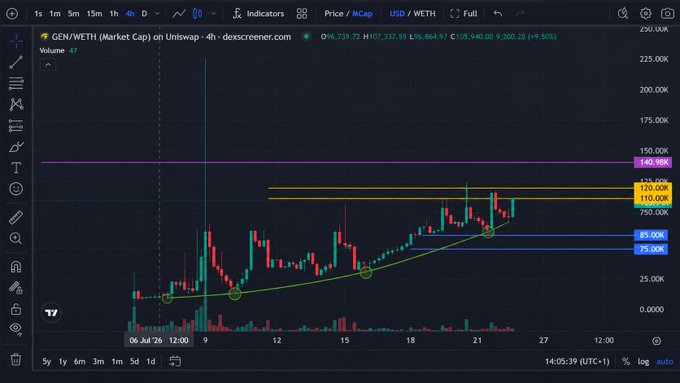Viewport: 680px width, 383px height.
Task: Toggle magnet mode for drawings
Action: click(x=16, y=266)
